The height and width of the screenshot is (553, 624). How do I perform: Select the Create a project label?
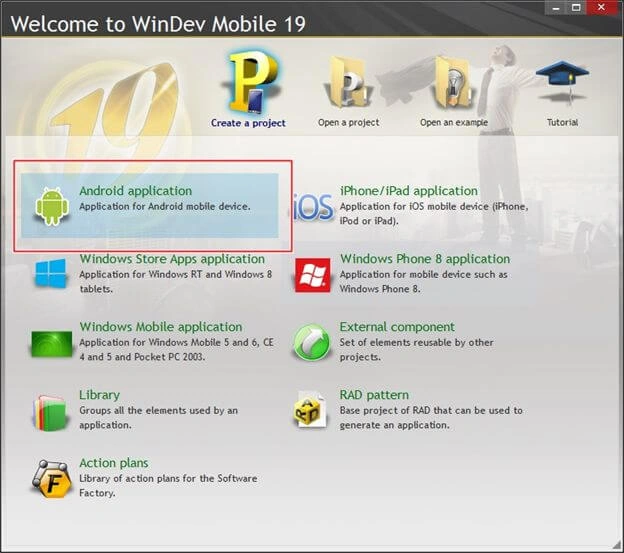tap(248, 123)
